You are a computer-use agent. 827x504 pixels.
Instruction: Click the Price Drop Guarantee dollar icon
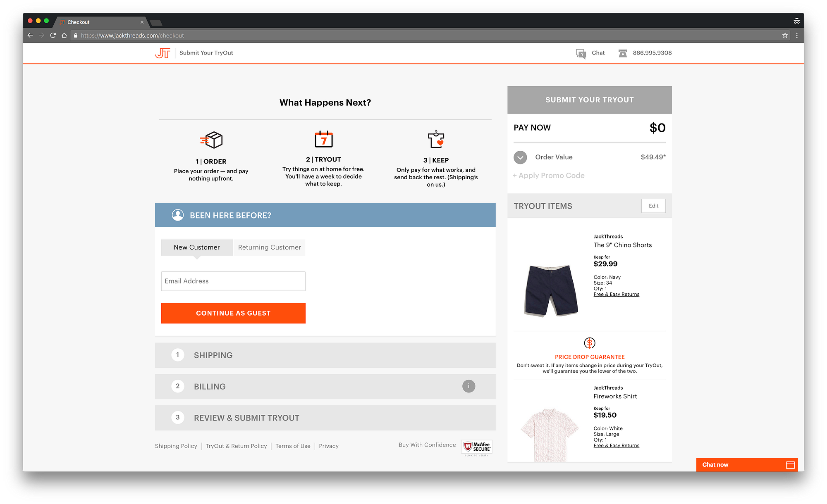(589, 343)
